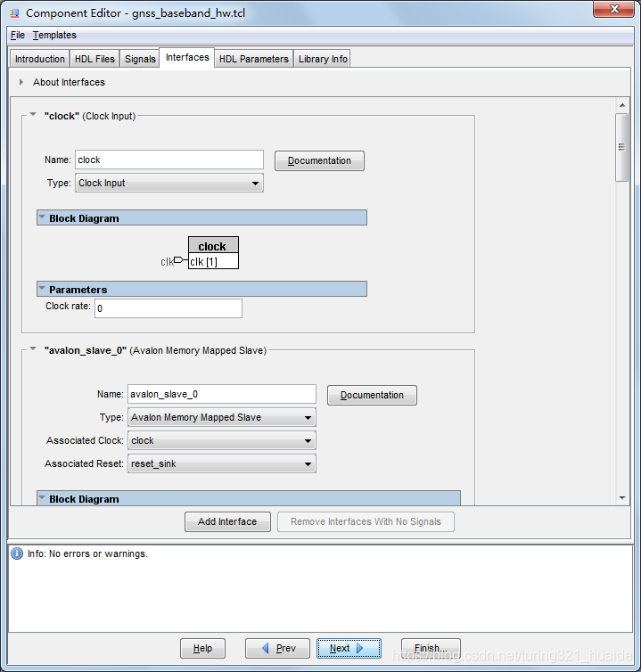Collapse the clock Block Diagram header
This screenshot has width=641, height=672.
42,217
